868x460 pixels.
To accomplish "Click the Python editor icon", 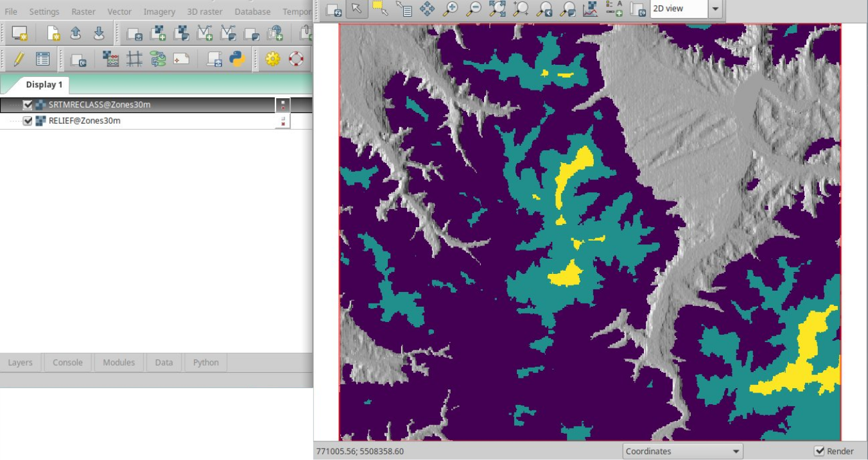I will [238, 60].
